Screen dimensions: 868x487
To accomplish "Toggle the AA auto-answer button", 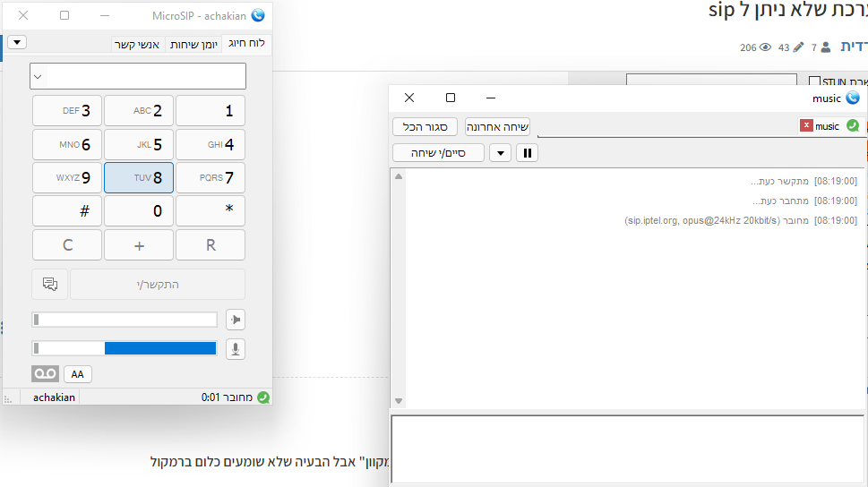I will pyautogui.click(x=78, y=374).
